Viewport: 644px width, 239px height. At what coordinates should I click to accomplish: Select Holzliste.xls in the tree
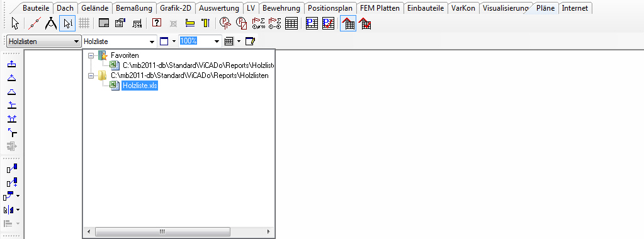click(140, 86)
